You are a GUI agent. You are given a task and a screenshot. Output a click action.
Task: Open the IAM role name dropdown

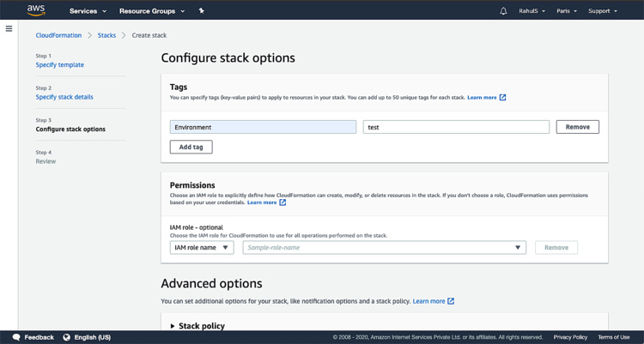(202, 247)
